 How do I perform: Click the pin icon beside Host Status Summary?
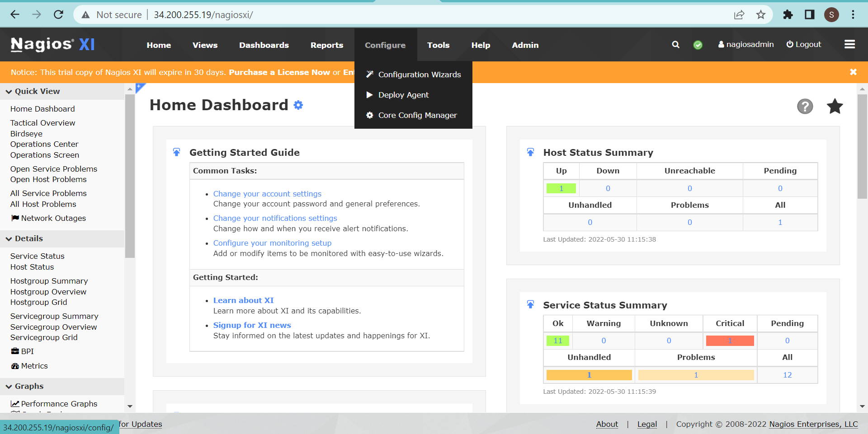[x=530, y=152]
